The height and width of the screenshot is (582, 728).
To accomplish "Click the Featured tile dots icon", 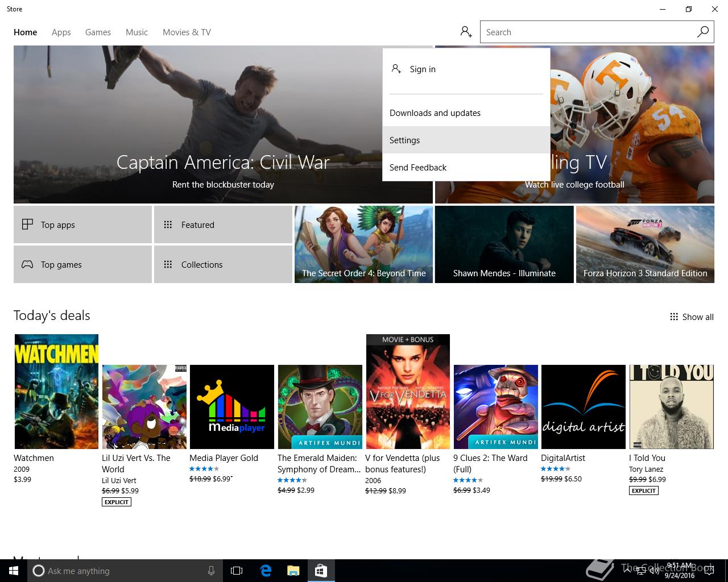I will point(168,225).
